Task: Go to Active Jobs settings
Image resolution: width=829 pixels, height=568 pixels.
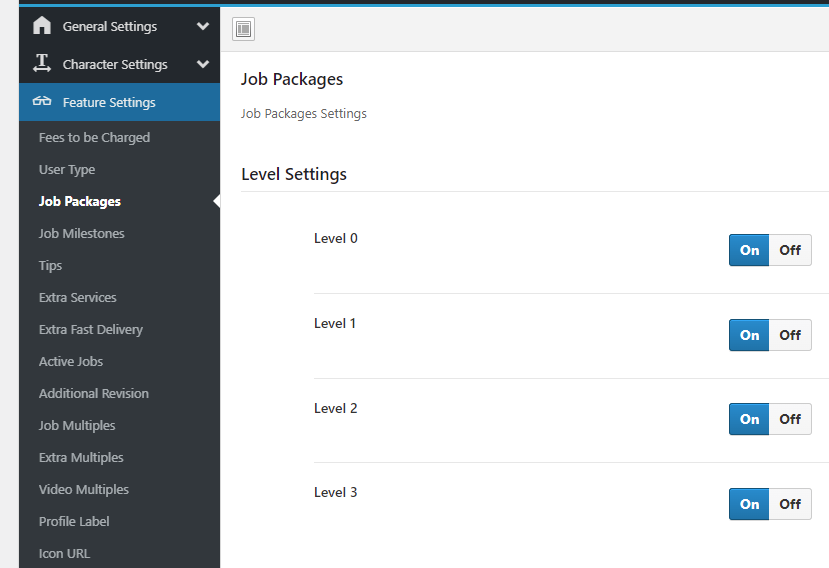Action: point(71,362)
